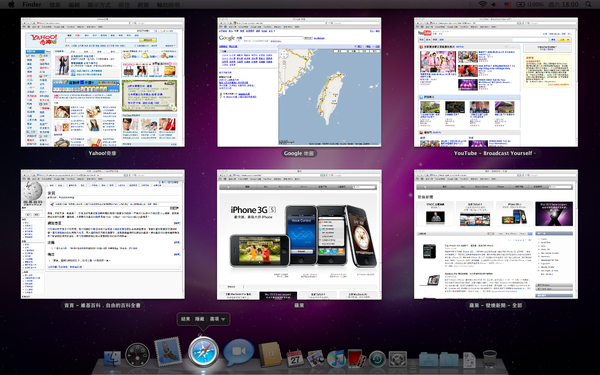Open System Preferences from the Dock

pyautogui.click(x=398, y=359)
